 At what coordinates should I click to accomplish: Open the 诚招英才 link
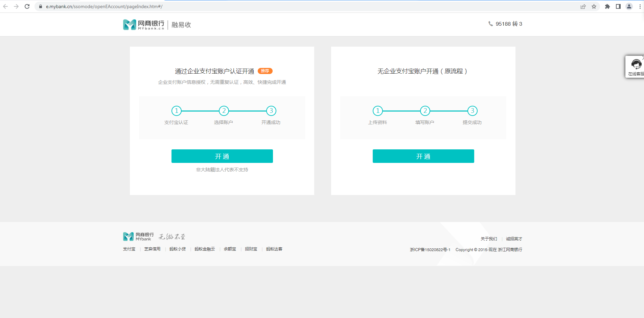pyautogui.click(x=514, y=239)
